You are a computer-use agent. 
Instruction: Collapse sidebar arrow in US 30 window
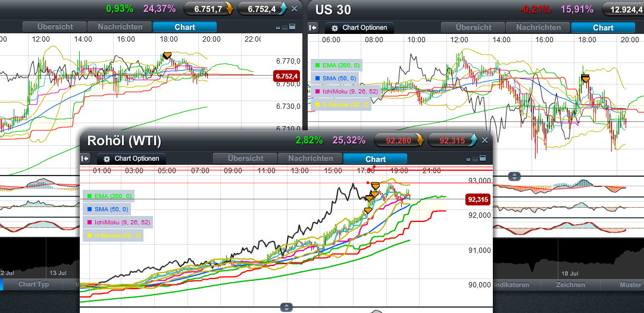tap(313, 27)
